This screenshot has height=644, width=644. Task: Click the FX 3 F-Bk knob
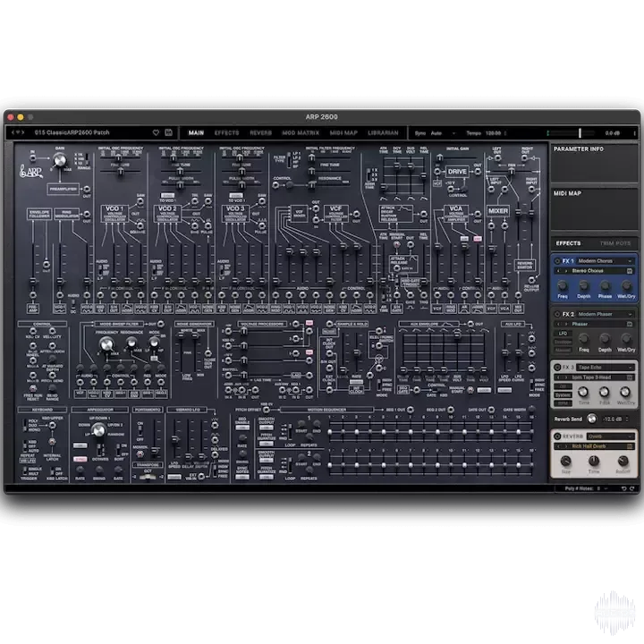pyautogui.click(x=604, y=392)
